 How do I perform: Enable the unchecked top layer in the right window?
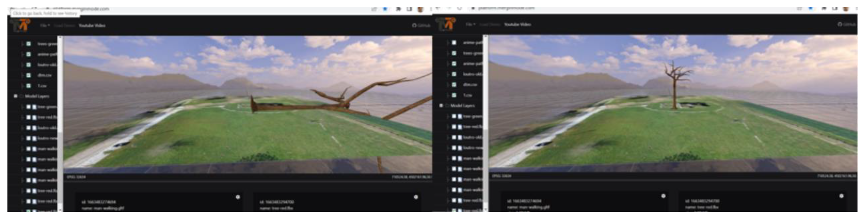pos(454,43)
